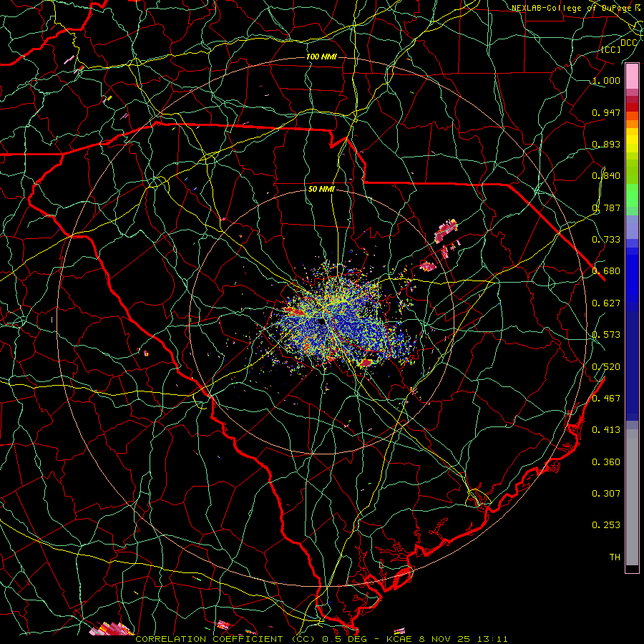Viewport: 644px width, 644px height.
Task: Click the 8 NOV 25 date text
Action: tap(444, 639)
